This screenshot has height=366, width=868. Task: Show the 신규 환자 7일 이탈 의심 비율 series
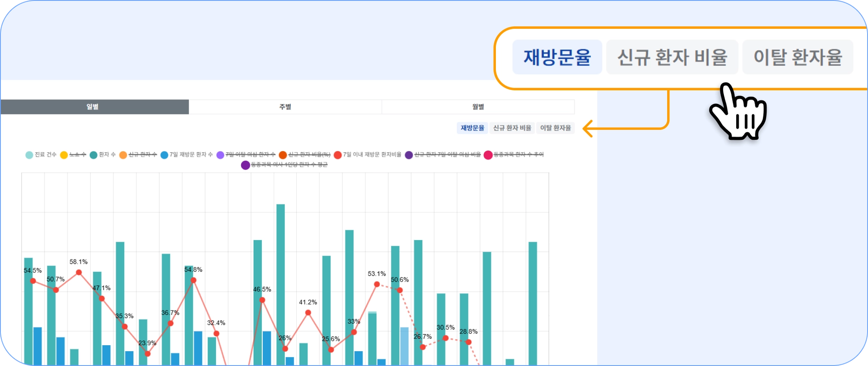tap(443, 155)
